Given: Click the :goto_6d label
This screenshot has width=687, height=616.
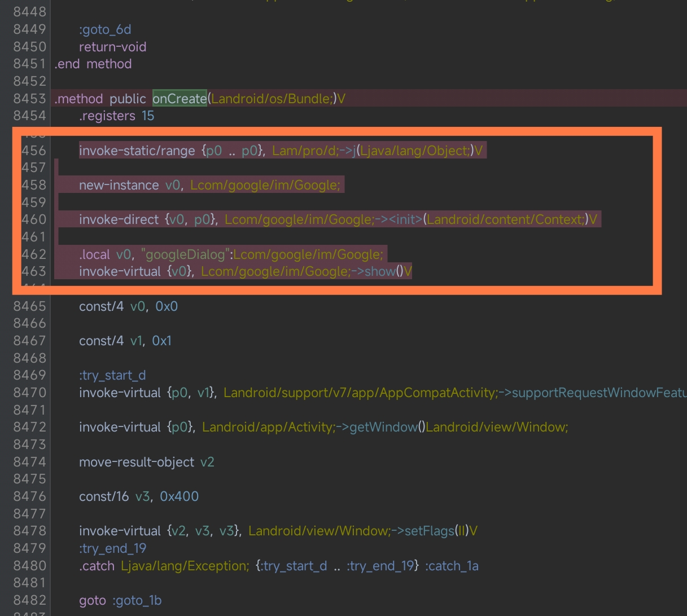Looking at the screenshot, I should pyautogui.click(x=105, y=29).
